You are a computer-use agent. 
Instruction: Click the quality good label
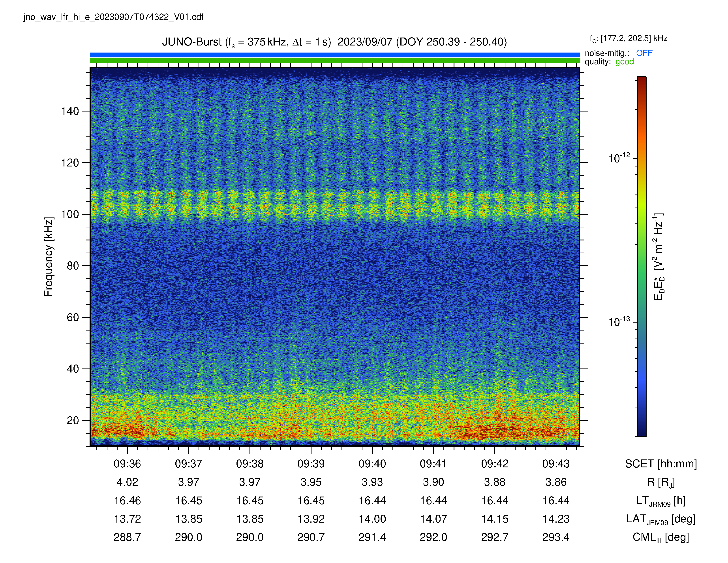609,62
